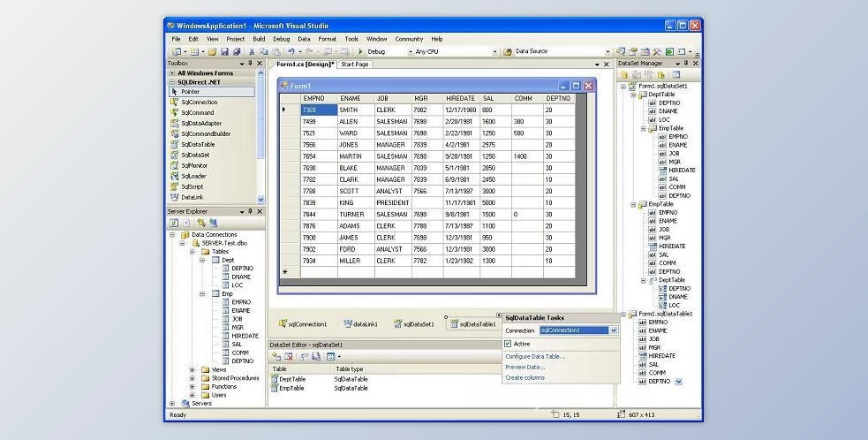Click the Toolbox scroll up arrow
This screenshot has width=868, height=440.
point(260,73)
